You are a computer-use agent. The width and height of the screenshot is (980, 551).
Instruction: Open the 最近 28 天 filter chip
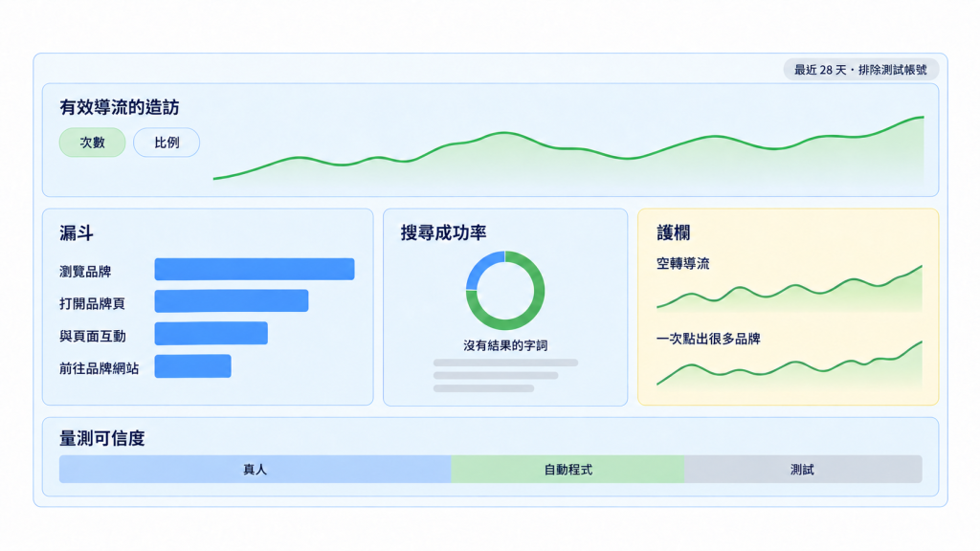click(x=860, y=70)
